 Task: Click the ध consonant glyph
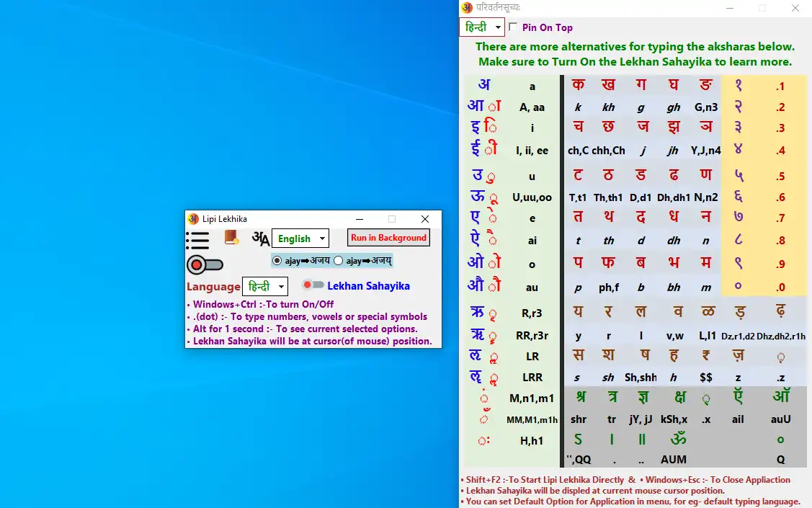tap(673, 216)
